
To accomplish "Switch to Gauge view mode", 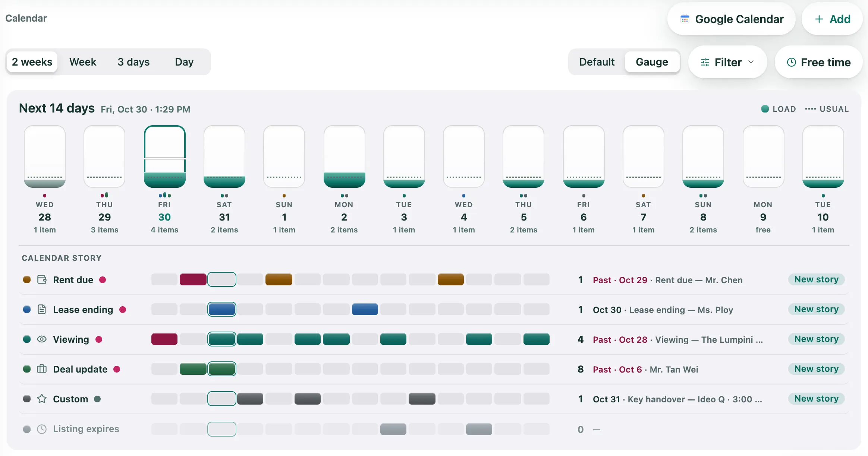I will click(x=652, y=62).
